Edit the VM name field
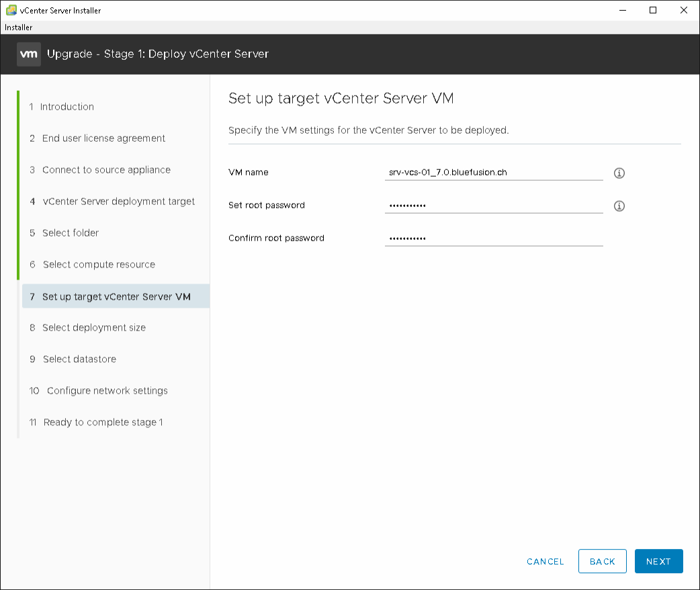Image resolution: width=700 pixels, height=590 pixels. [493, 173]
